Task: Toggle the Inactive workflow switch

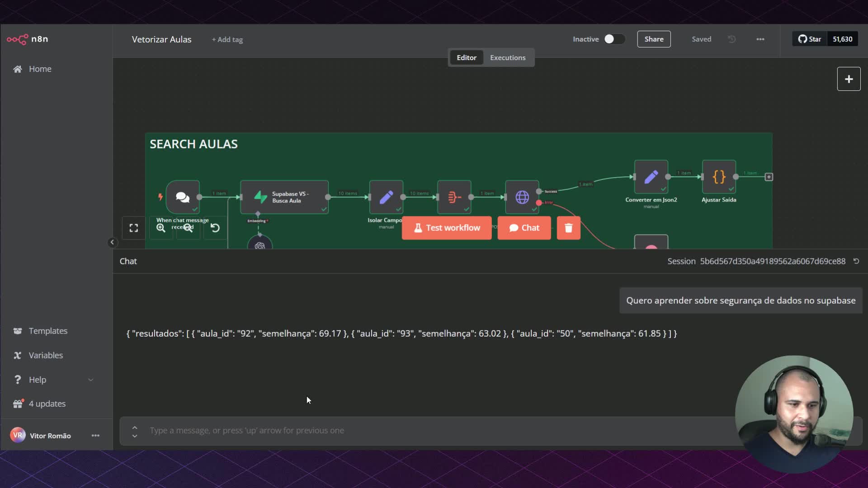Action: click(614, 39)
